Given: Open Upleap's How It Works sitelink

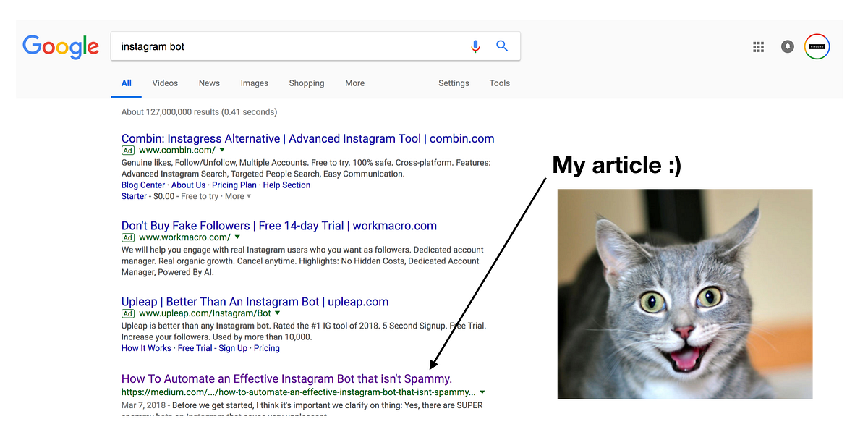Looking at the screenshot, I should pyautogui.click(x=147, y=348).
